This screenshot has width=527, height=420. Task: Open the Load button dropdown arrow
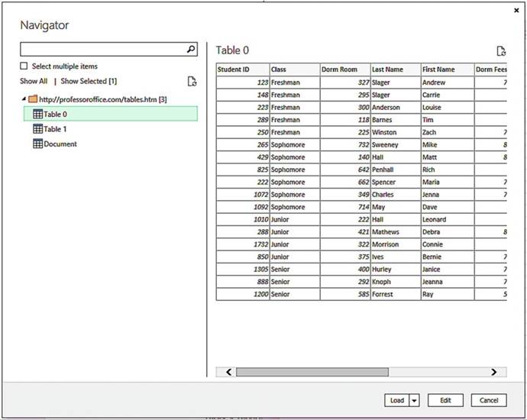tap(415, 400)
